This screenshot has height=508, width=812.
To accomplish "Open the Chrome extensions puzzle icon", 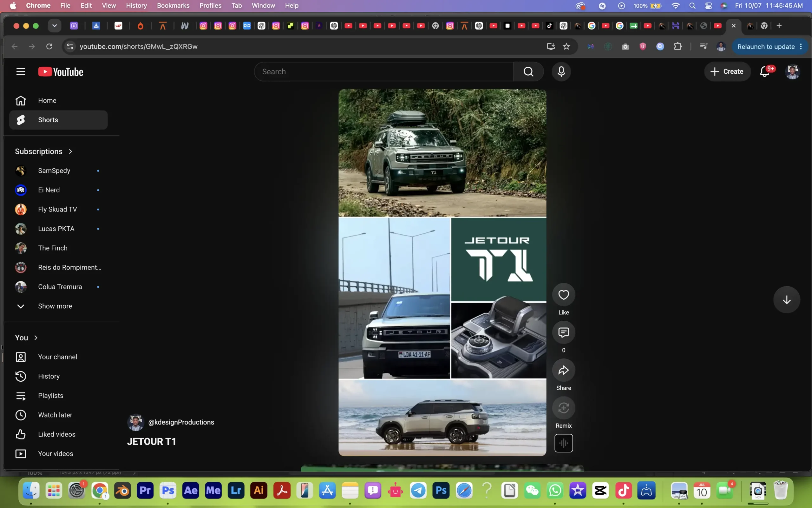I will coord(678,46).
